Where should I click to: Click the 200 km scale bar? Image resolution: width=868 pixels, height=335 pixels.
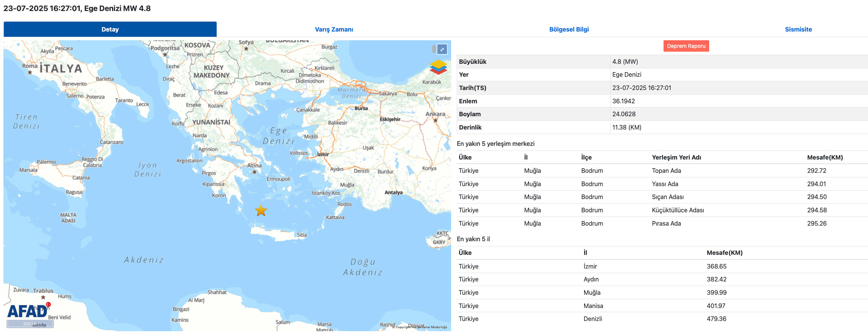click(30, 324)
